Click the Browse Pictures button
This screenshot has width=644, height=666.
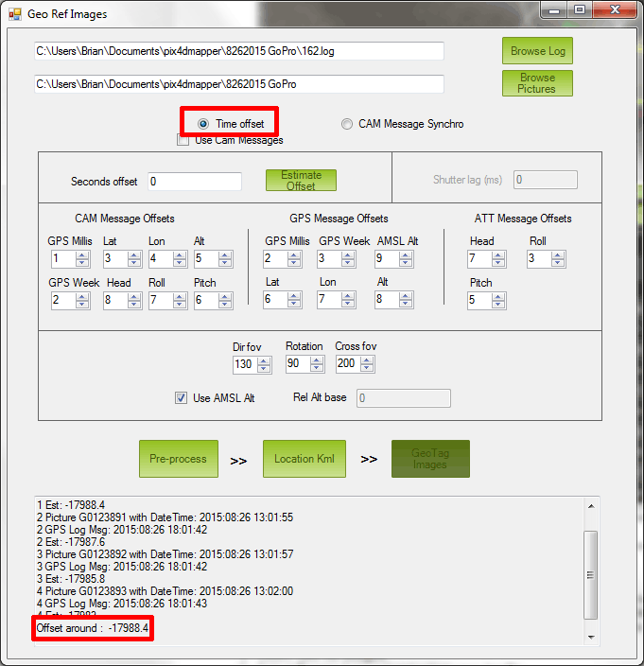(x=537, y=83)
